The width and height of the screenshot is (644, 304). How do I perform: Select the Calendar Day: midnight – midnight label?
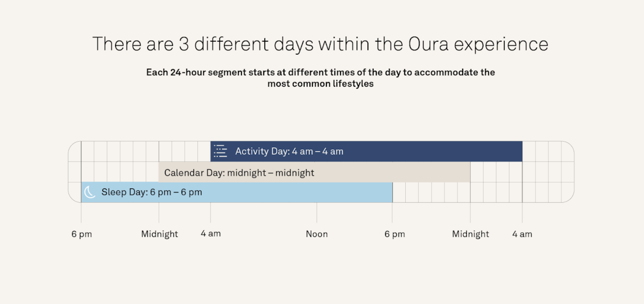click(239, 173)
